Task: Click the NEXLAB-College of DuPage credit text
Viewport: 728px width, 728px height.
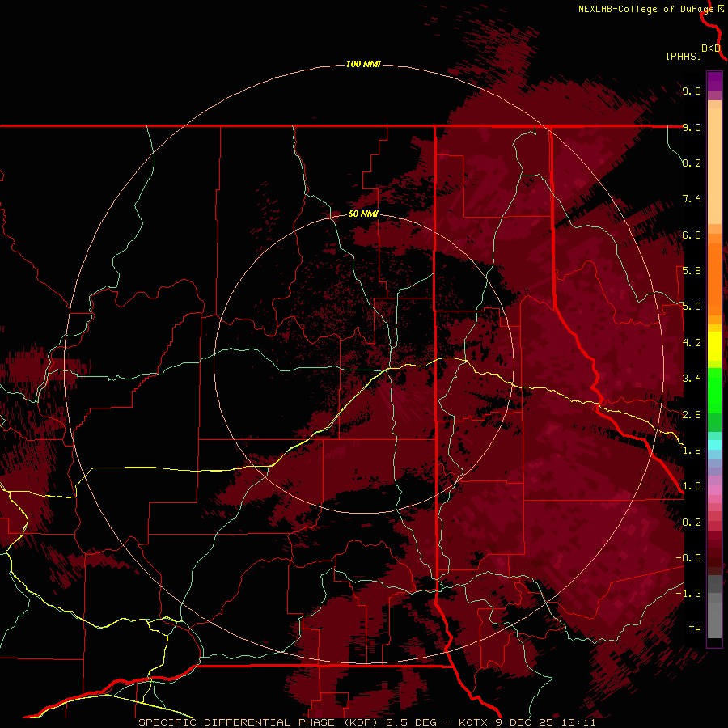Action: click(647, 9)
